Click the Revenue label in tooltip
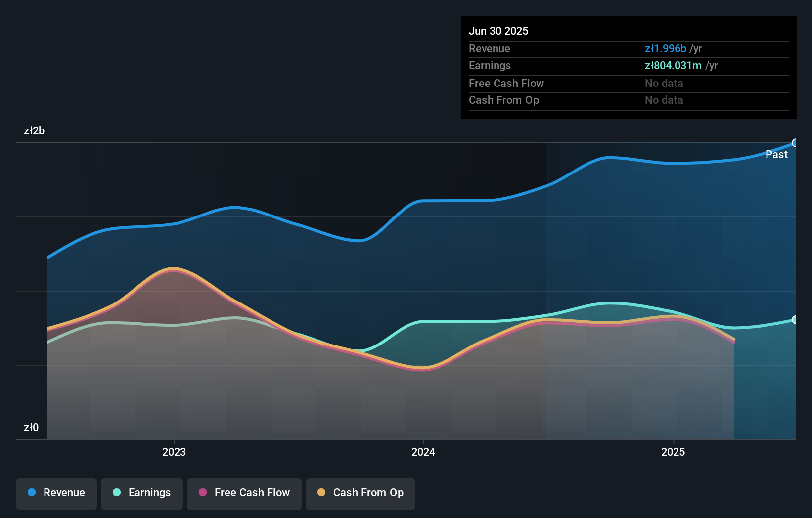This screenshot has height=518, width=812. [x=490, y=48]
